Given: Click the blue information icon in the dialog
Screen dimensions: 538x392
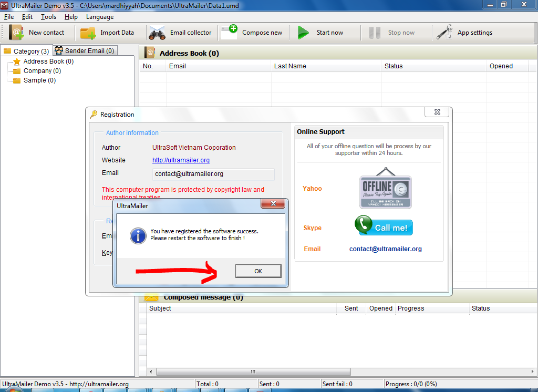Looking at the screenshot, I should 138,235.
